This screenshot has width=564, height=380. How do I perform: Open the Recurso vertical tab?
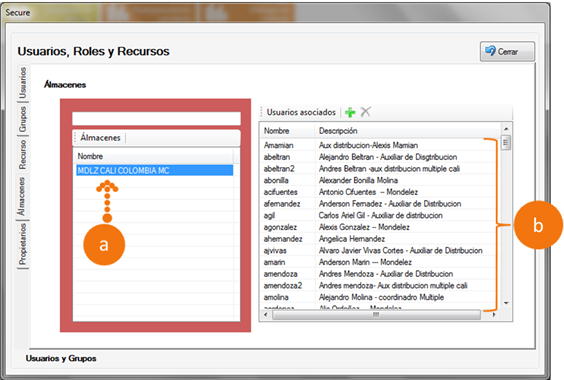[x=23, y=155]
